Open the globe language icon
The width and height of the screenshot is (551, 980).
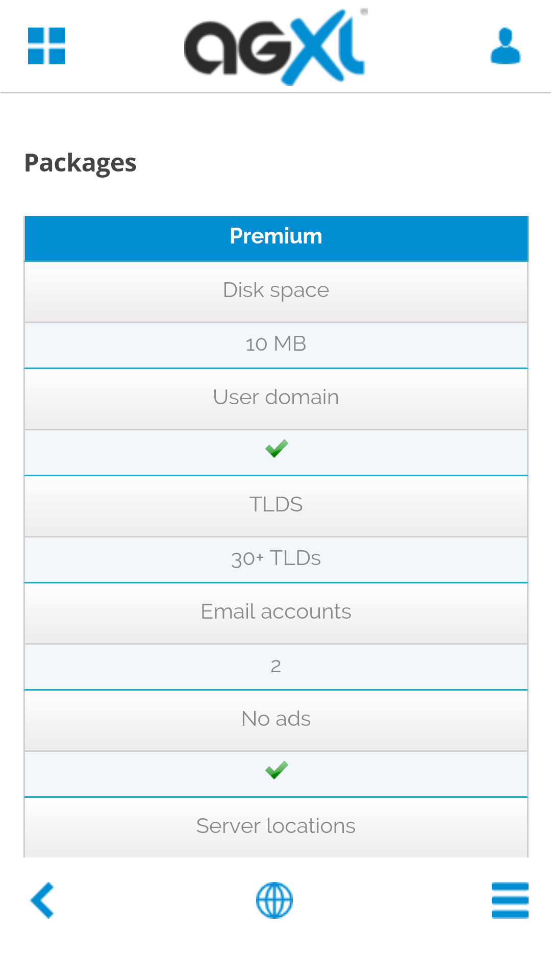[274, 900]
